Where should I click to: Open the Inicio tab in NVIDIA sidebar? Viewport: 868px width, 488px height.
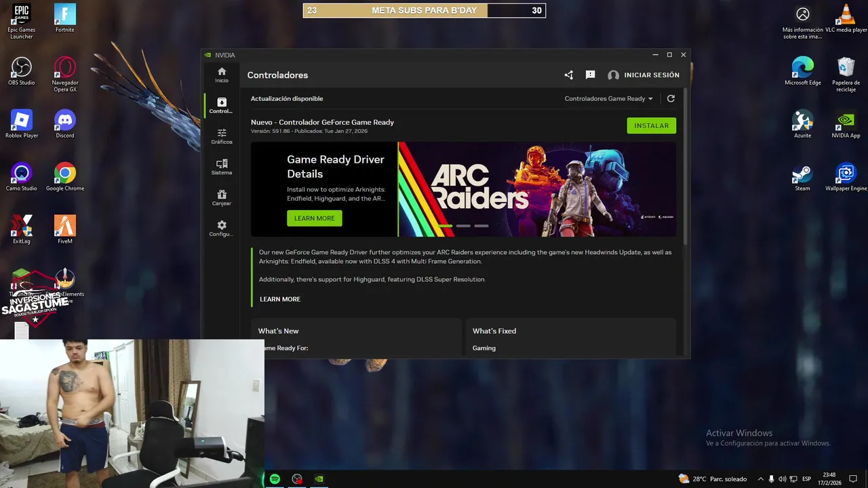(x=222, y=75)
